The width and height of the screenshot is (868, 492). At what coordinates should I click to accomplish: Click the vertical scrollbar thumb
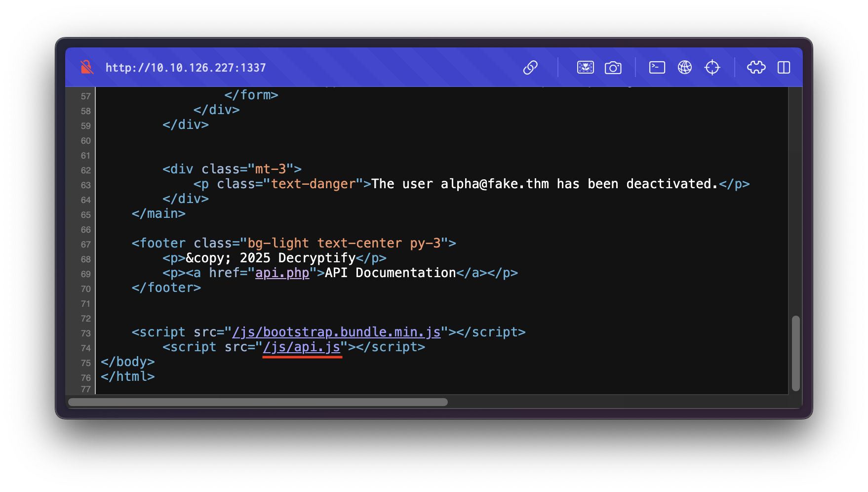(x=795, y=353)
